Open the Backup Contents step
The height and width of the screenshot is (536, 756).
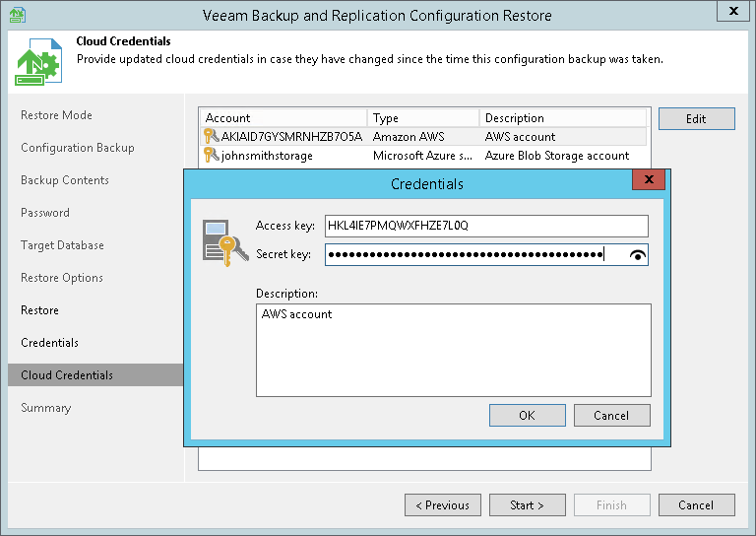click(x=64, y=180)
